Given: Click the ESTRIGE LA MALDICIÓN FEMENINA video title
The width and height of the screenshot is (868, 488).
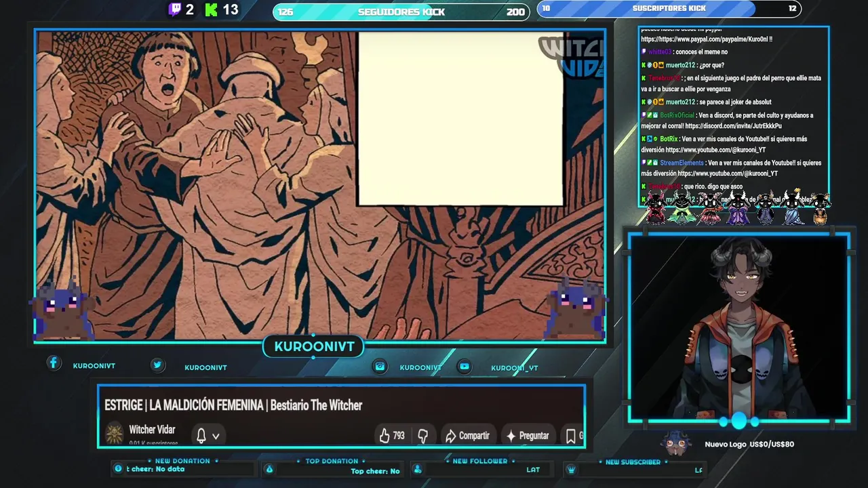Looking at the screenshot, I should pos(233,405).
